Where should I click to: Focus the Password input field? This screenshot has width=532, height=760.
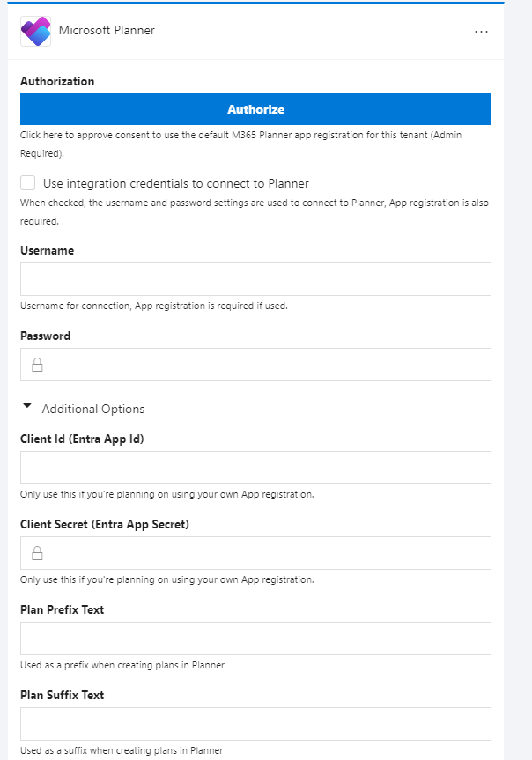tap(255, 365)
